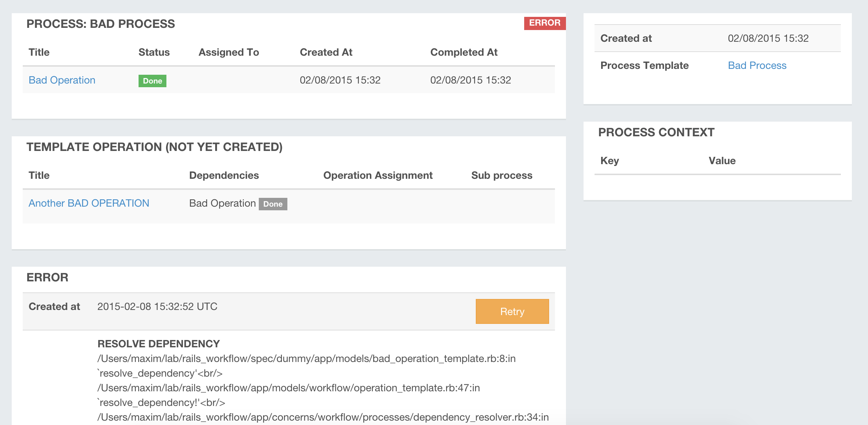Click the Sub process column header

point(501,175)
